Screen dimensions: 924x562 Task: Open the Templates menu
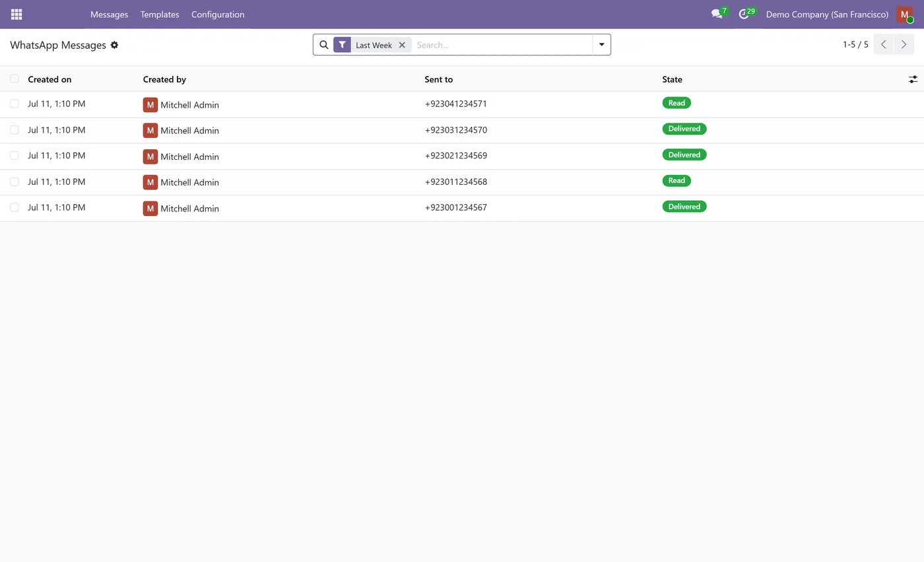pos(160,14)
